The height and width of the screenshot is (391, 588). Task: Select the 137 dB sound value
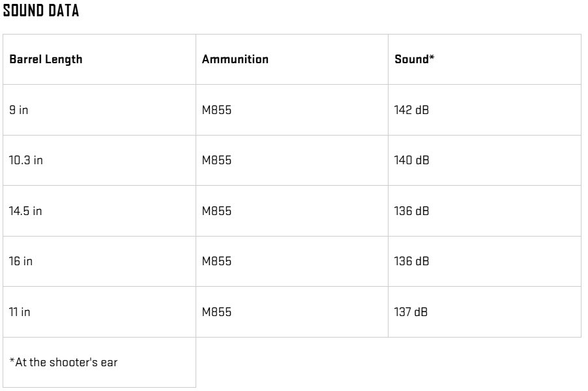[x=411, y=312]
